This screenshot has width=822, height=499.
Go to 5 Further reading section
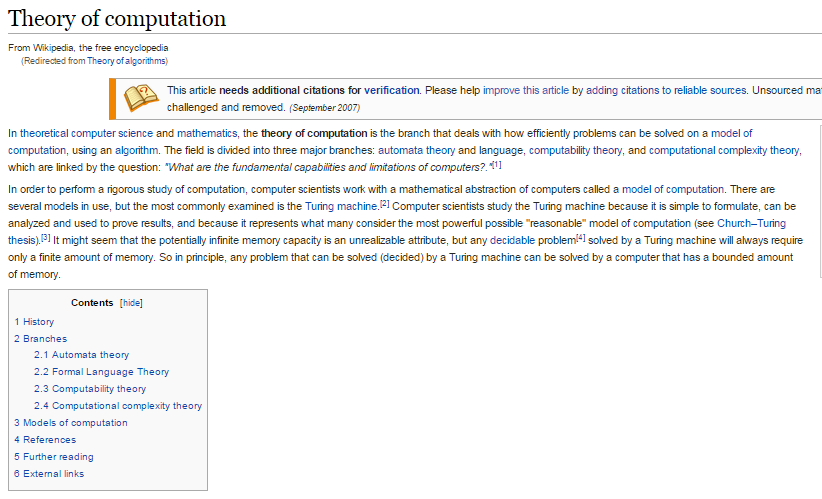[x=54, y=457]
